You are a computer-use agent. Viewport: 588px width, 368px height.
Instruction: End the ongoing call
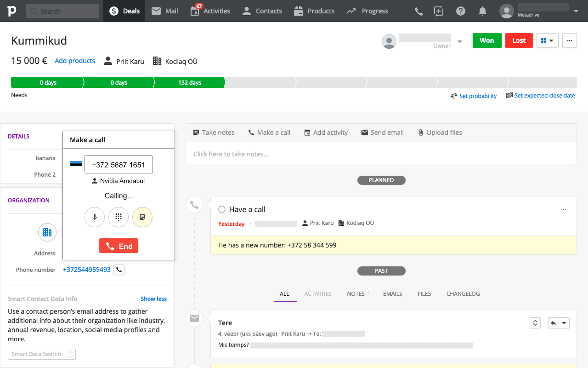click(119, 246)
